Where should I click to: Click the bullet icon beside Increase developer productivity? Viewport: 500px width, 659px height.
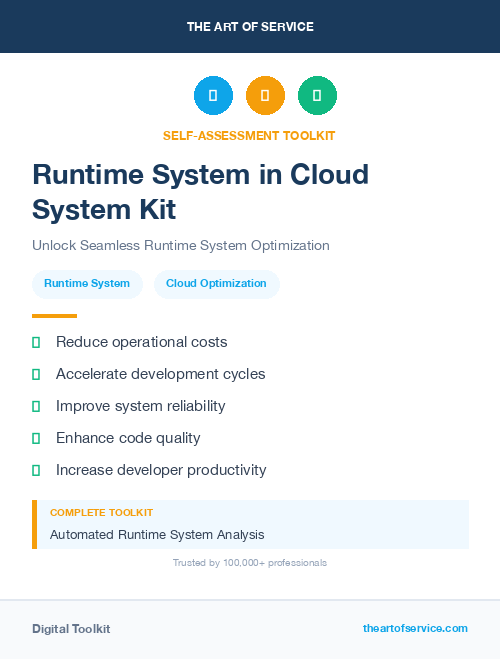(36, 470)
